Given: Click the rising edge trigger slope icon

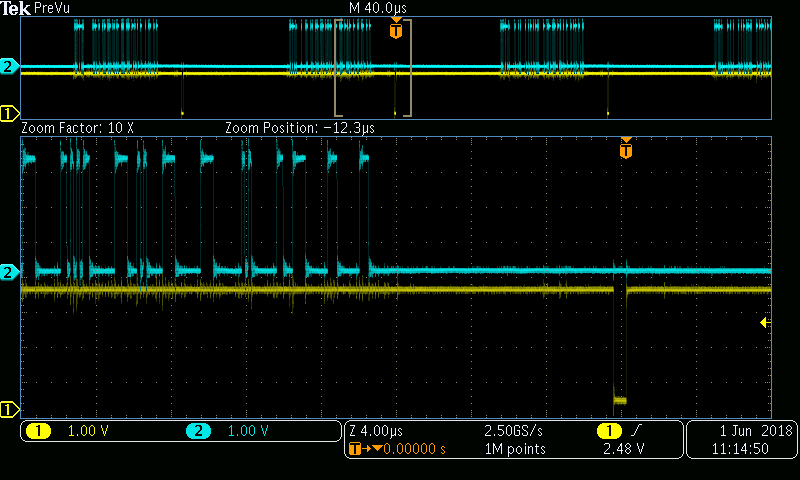Looking at the screenshot, I should coord(635,431).
